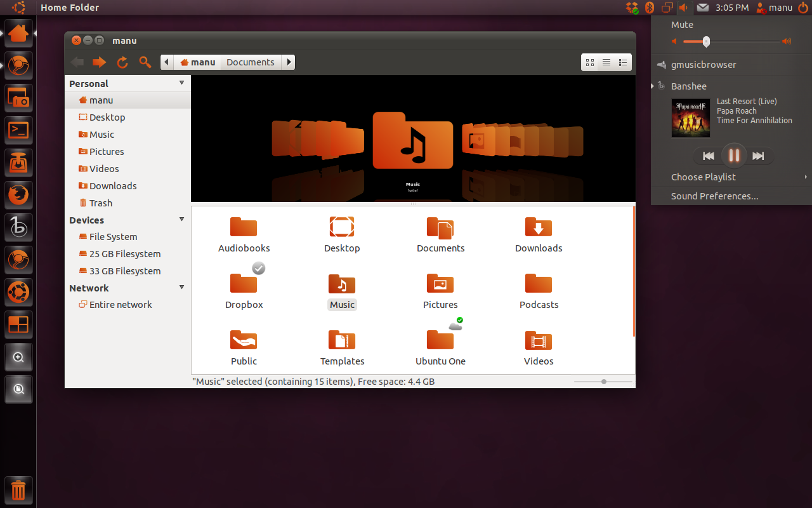Open Banshee from the launcher

pyautogui.click(x=18, y=227)
